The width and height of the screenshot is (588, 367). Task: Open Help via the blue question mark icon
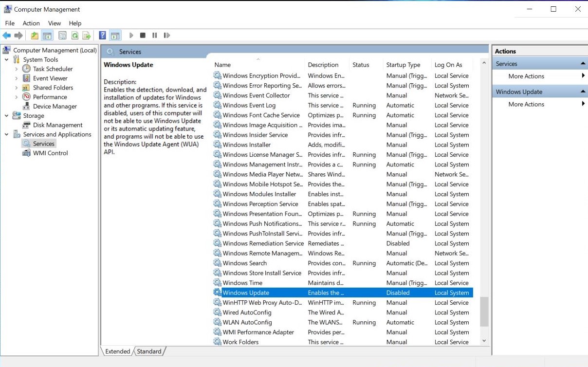tap(102, 36)
